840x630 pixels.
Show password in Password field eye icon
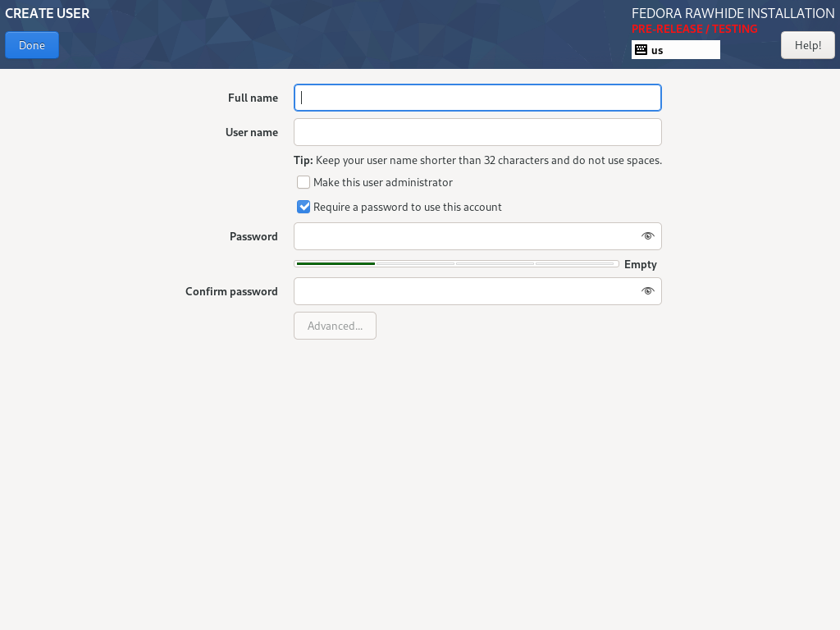pyautogui.click(x=648, y=236)
